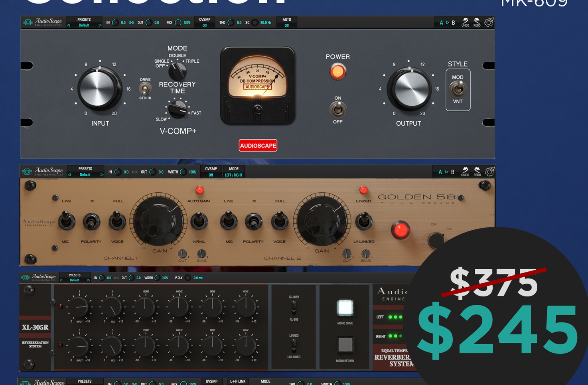Select previous preset arrow in Golden 58 presets
Image resolution: width=588 pixels, height=385 pixels.
[69, 175]
